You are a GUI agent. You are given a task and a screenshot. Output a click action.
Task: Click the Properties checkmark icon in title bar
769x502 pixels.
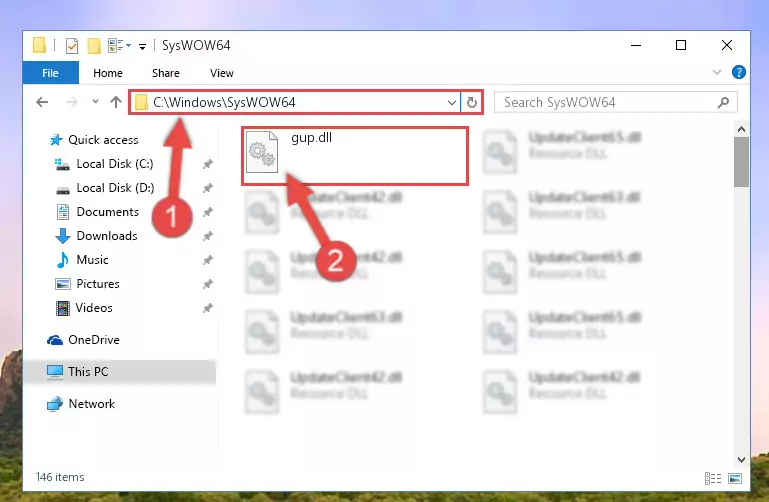72,46
